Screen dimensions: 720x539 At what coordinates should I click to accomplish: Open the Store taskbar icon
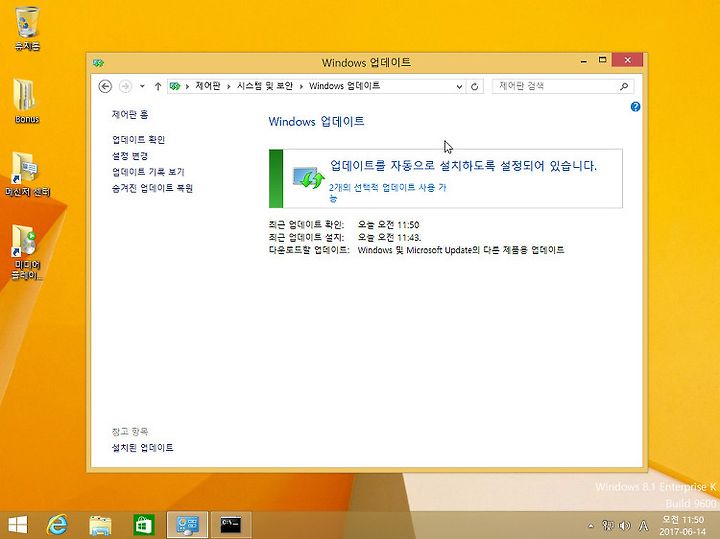coord(143,525)
